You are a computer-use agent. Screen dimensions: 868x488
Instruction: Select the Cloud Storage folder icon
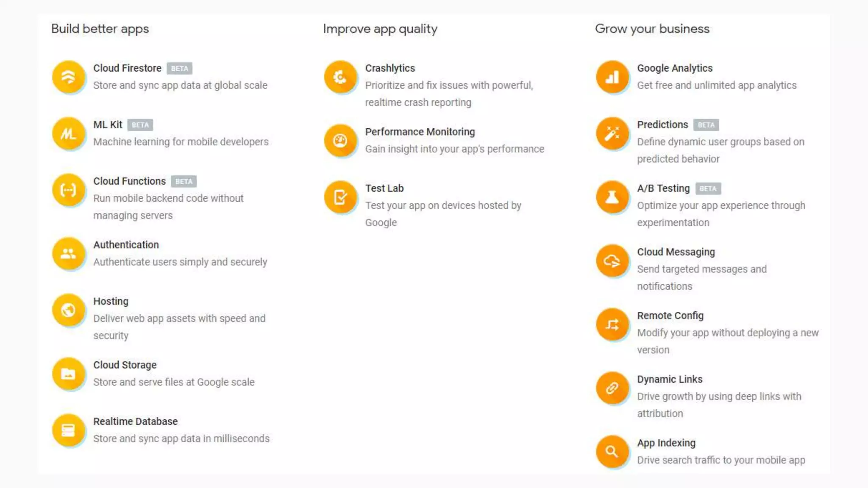tap(68, 374)
